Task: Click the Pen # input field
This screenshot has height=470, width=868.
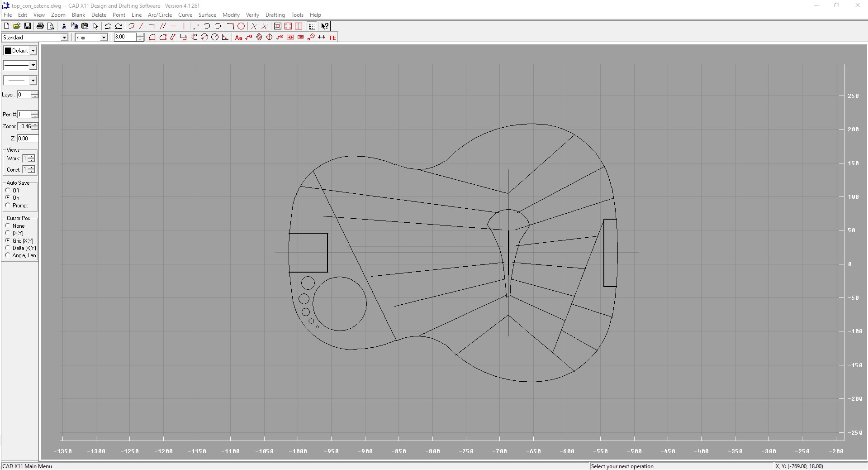Action: (24, 115)
